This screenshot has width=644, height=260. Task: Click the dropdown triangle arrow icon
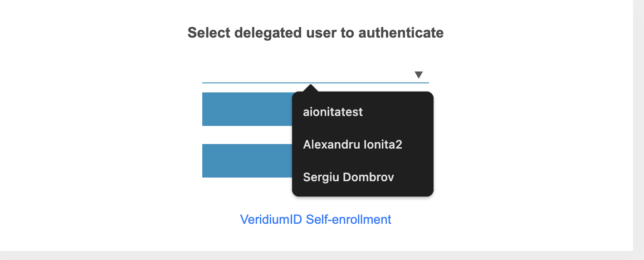coord(419,75)
